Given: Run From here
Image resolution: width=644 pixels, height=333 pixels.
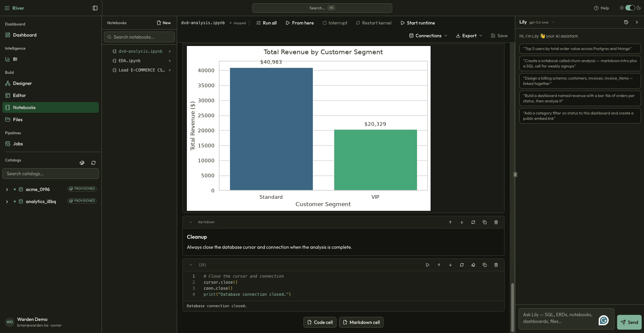Looking at the screenshot, I should 300,23.
